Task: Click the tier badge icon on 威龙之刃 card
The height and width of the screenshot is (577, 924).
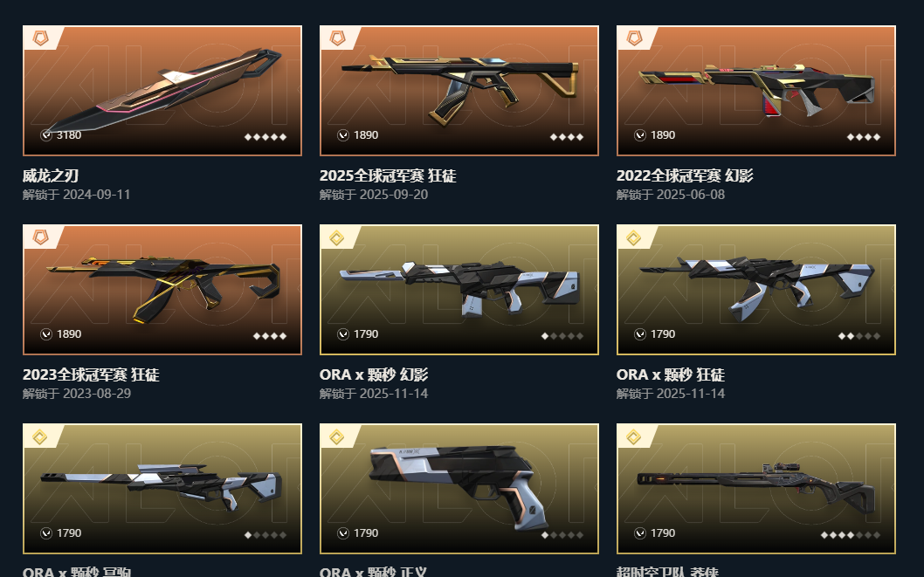Action: [x=41, y=38]
